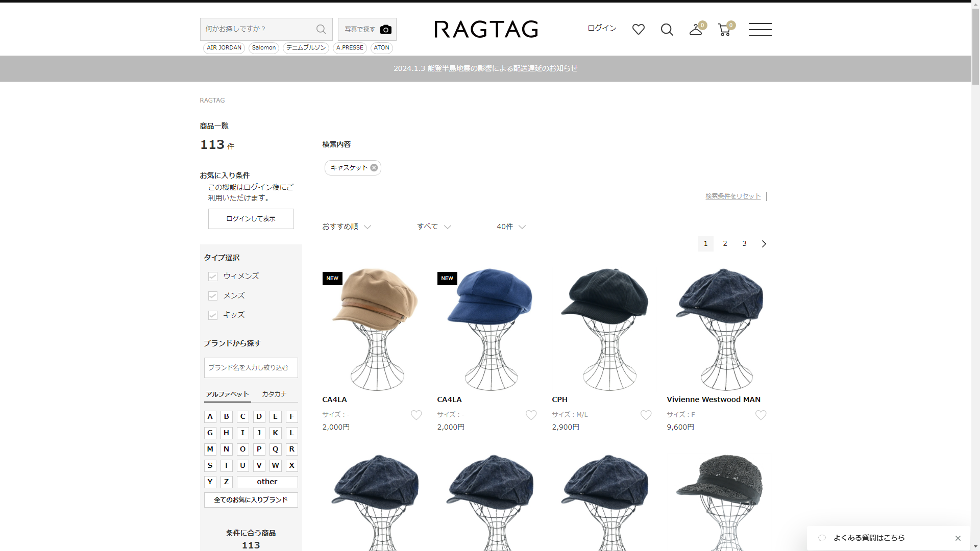Focus the brand name filter input
Viewport: 980px width, 551px height.
pos(251,367)
